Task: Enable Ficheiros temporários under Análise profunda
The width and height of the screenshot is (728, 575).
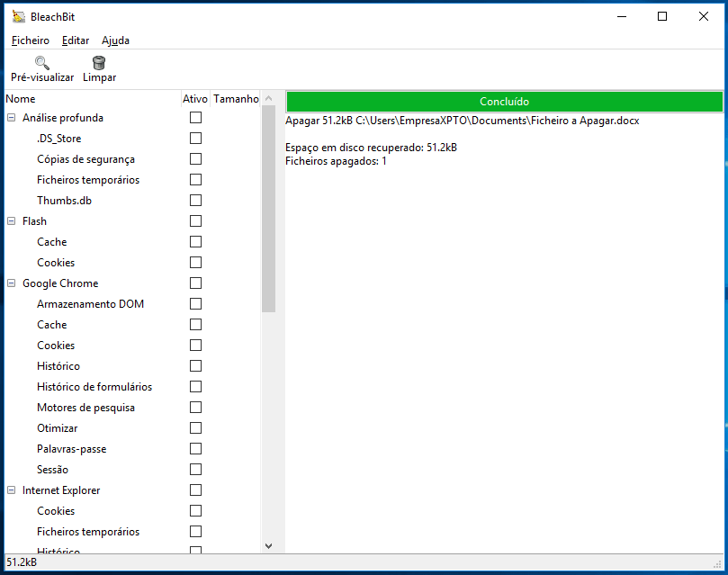Action: (x=195, y=180)
